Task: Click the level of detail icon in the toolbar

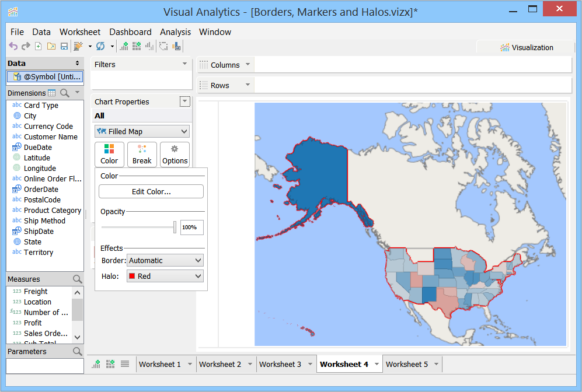Action: [x=177, y=46]
